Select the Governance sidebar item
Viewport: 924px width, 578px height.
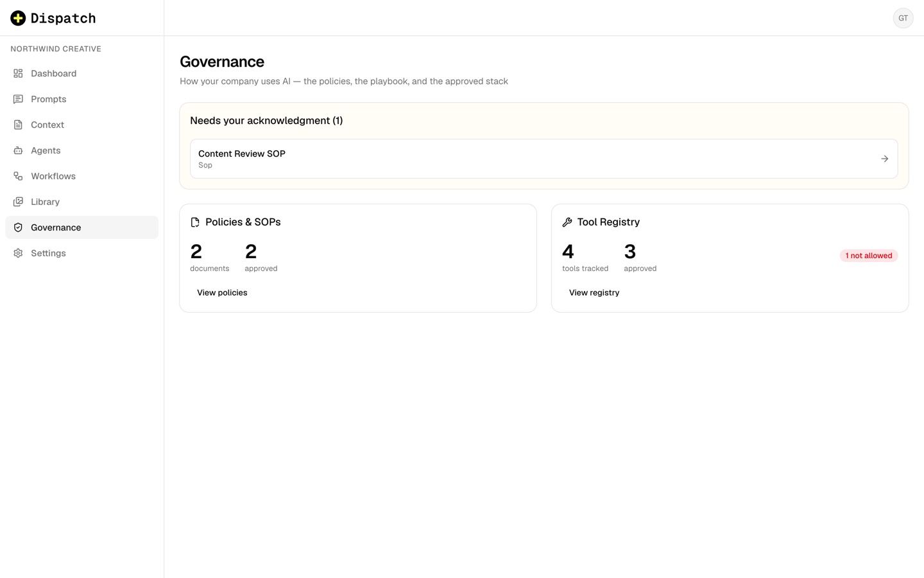click(x=81, y=227)
